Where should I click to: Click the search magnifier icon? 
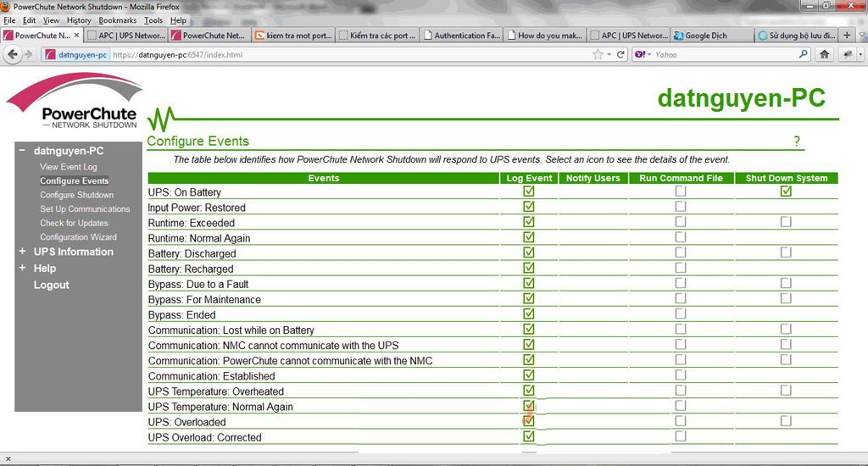point(803,54)
